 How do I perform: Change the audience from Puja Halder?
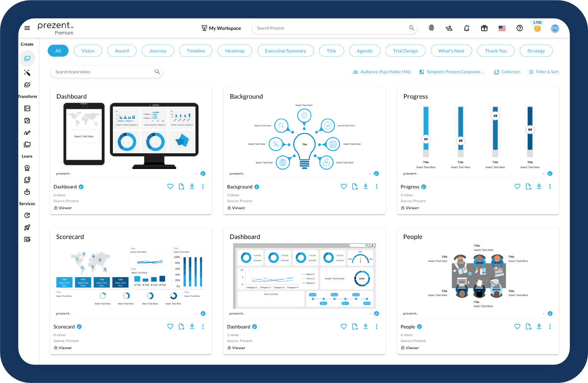[382, 72]
